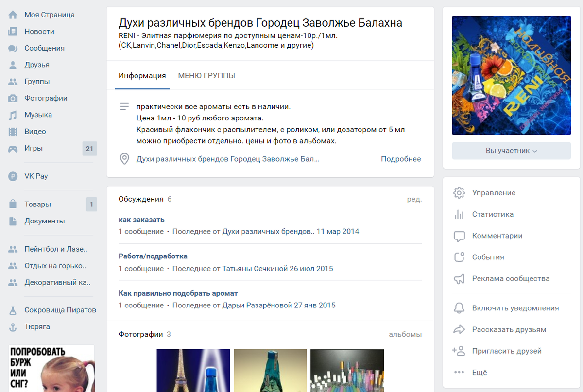Image resolution: width=583 pixels, height=392 pixels.
Task: Select the Тюряга anchor icon
Action: [13, 327]
